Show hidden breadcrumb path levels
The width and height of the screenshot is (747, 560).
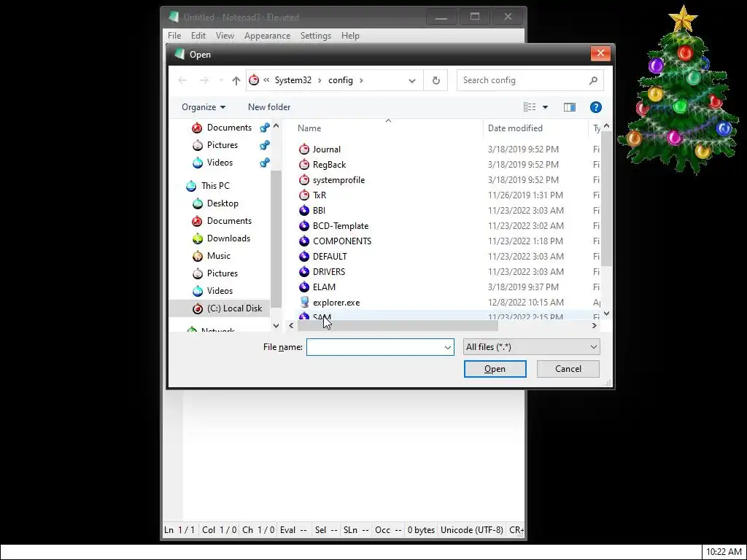tap(266, 80)
